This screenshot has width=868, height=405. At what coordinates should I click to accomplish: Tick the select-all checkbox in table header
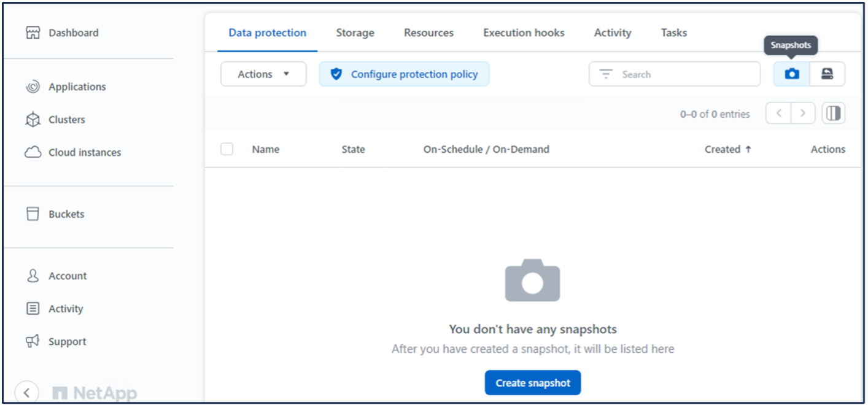click(227, 149)
